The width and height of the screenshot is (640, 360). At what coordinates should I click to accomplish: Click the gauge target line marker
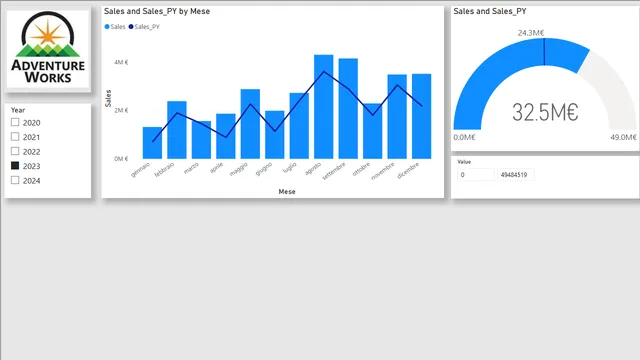click(544, 51)
